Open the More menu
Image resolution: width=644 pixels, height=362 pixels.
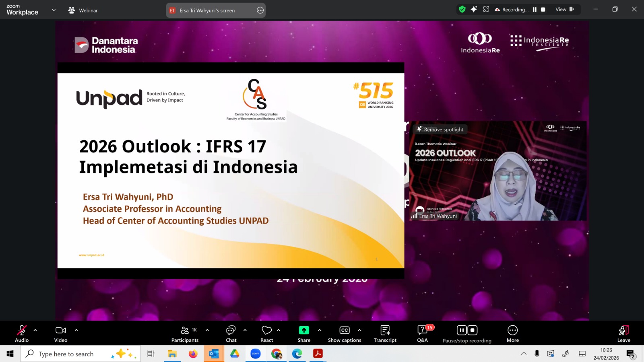click(x=512, y=333)
